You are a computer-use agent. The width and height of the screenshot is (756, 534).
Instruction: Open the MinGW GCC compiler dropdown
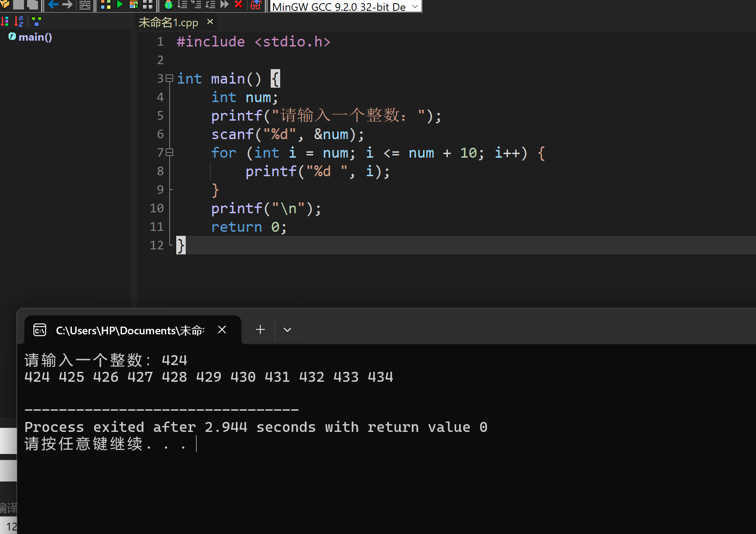pyautogui.click(x=346, y=6)
